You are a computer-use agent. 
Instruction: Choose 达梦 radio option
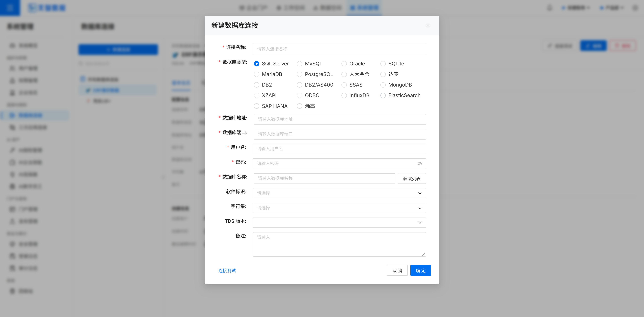383,74
